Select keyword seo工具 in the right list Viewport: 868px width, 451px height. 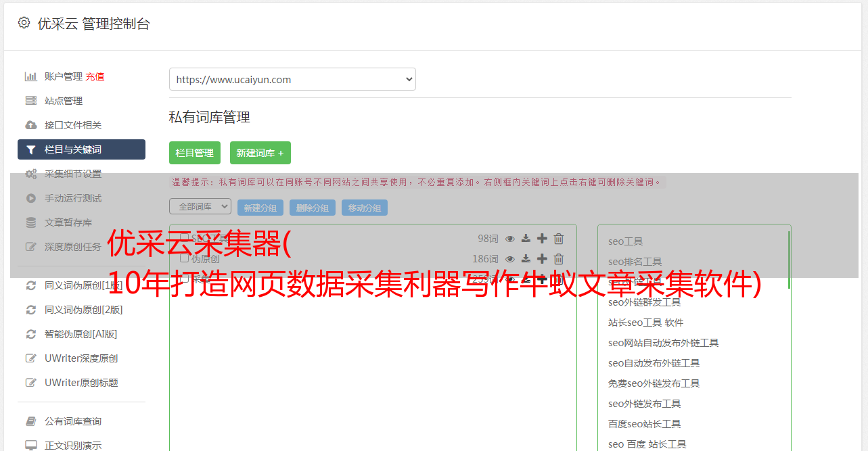point(626,241)
